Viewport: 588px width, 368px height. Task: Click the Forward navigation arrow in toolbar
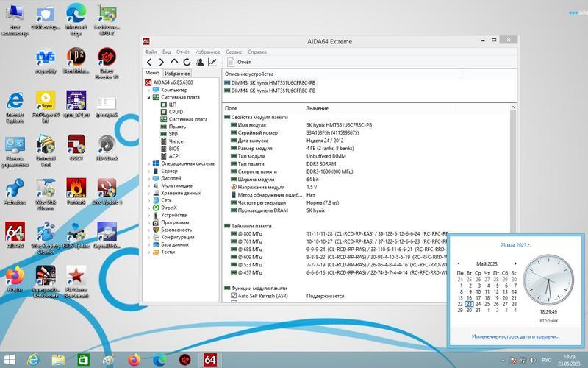(161, 63)
